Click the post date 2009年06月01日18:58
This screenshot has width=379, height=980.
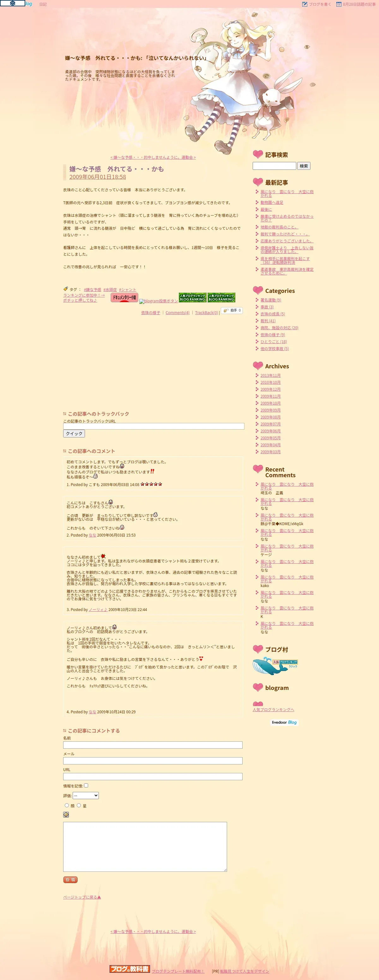click(x=97, y=177)
